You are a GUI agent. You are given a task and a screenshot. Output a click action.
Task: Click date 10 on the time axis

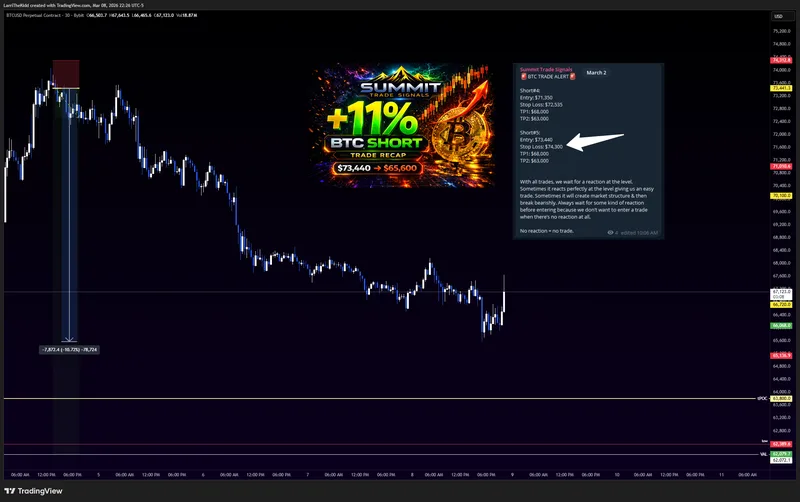click(x=617, y=474)
